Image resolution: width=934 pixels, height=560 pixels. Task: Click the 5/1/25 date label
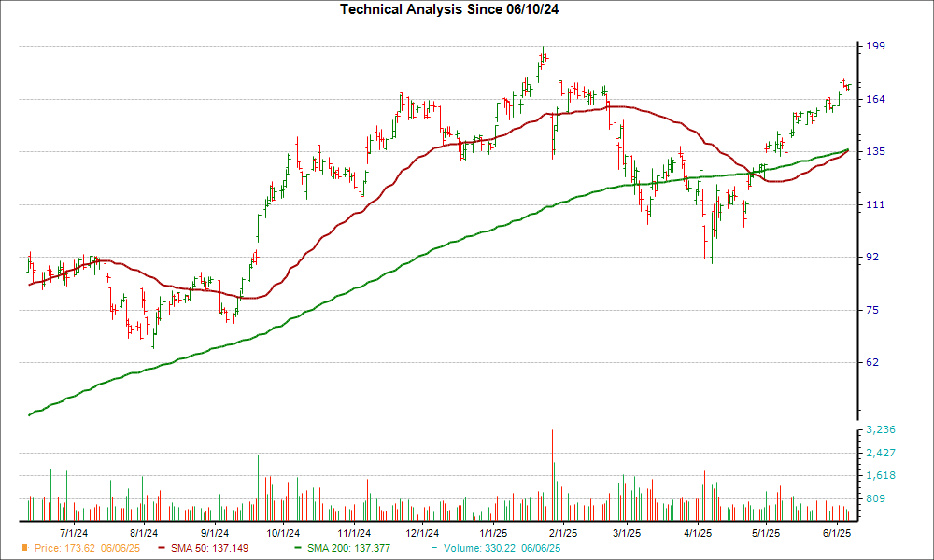coord(766,533)
